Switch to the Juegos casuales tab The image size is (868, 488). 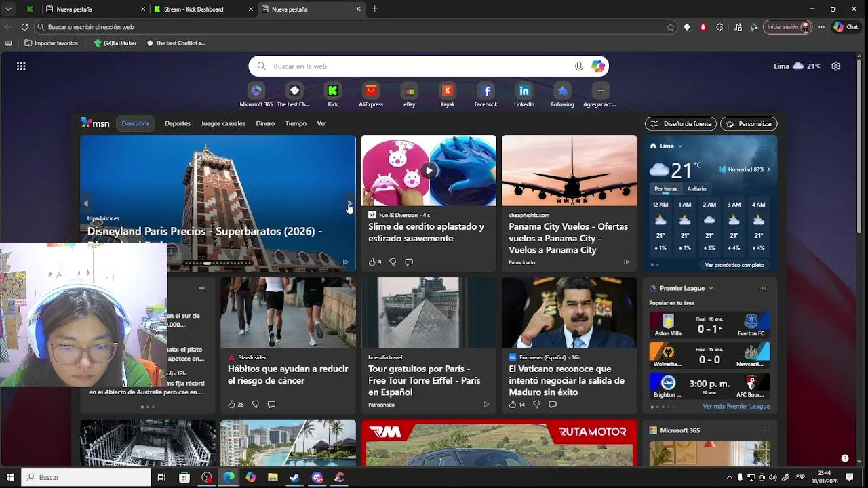click(223, 123)
